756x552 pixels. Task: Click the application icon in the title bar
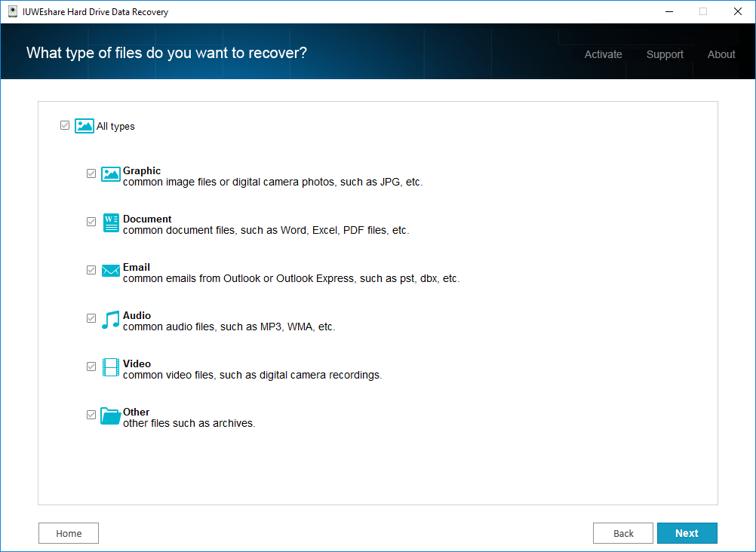pyautogui.click(x=11, y=11)
